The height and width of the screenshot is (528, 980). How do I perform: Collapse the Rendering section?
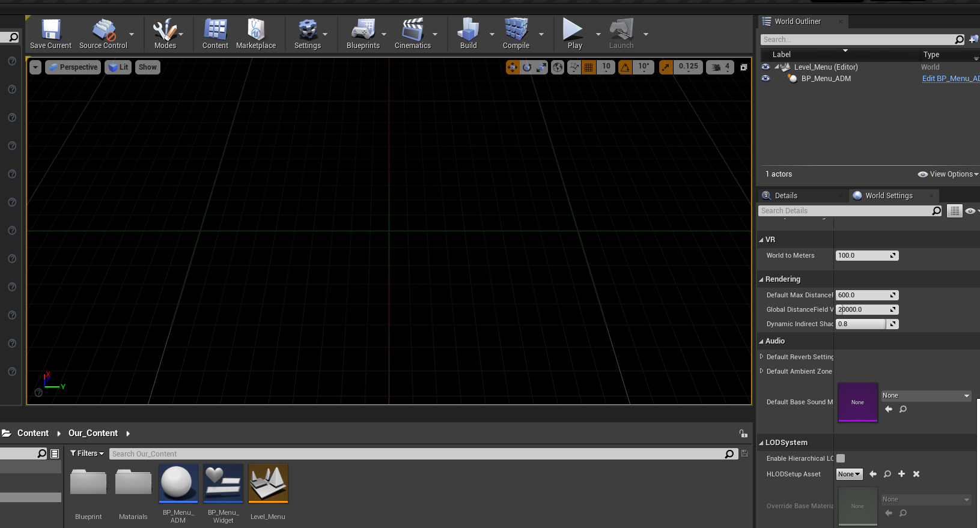pos(761,279)
